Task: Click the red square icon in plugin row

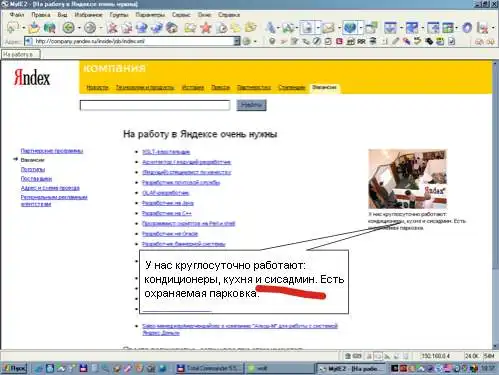Action: (x=339, y=42)
